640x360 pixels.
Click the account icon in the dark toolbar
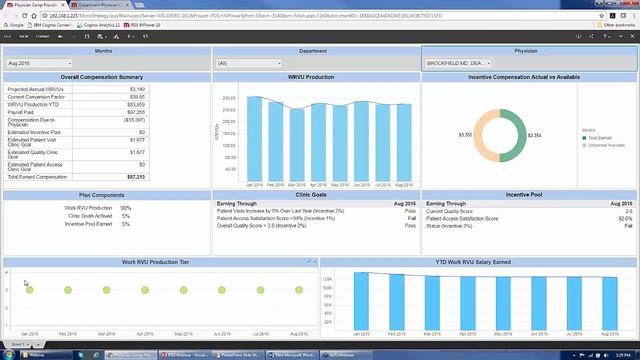[x=605, y=37]
